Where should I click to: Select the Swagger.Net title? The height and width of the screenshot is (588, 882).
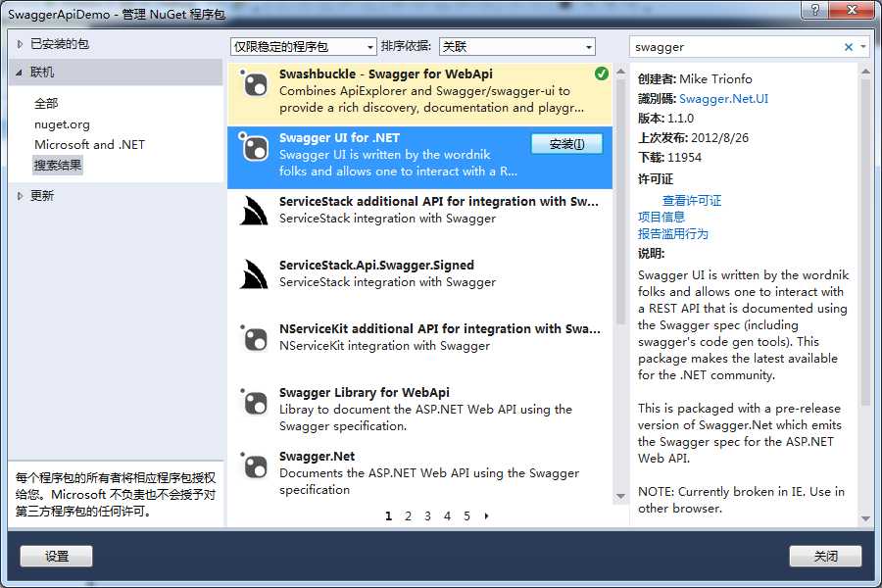[317, 457]
